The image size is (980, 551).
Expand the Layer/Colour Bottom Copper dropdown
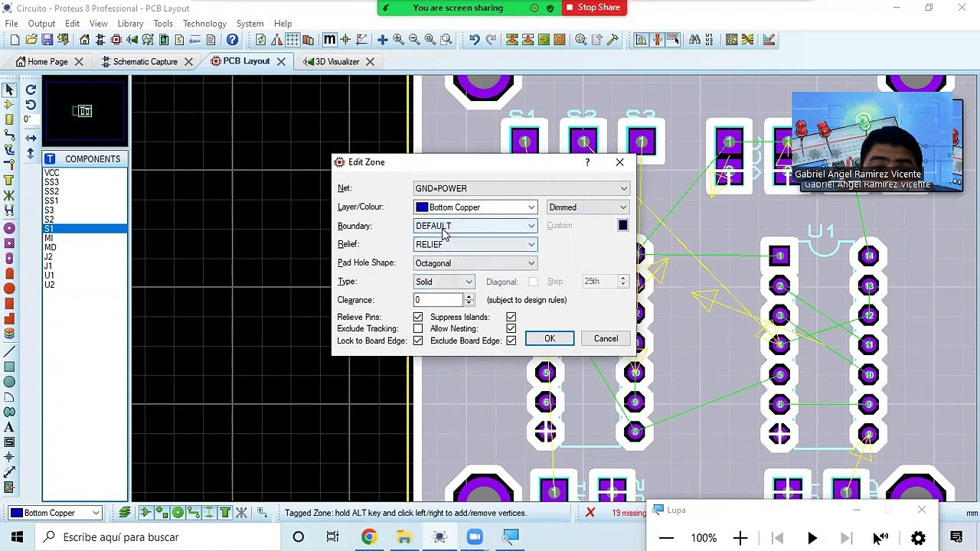point(475,207)
